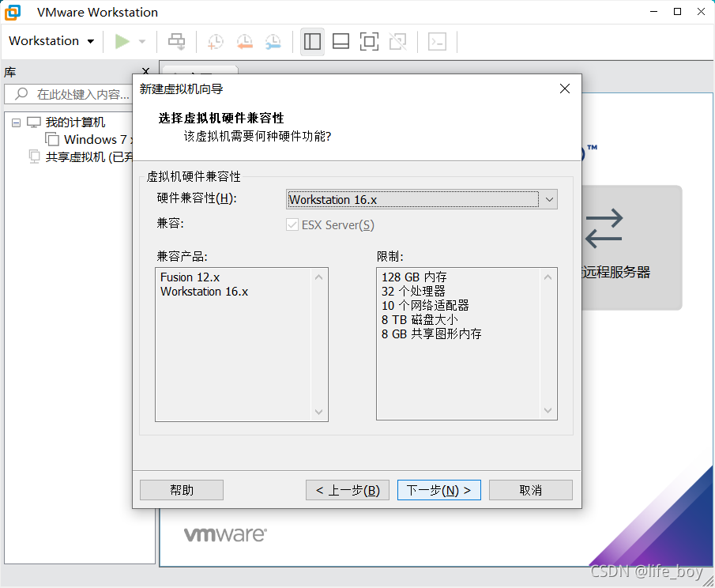
Task: Open the 硬件兼容性 dropdown
Action: click(x=422, y=199)
